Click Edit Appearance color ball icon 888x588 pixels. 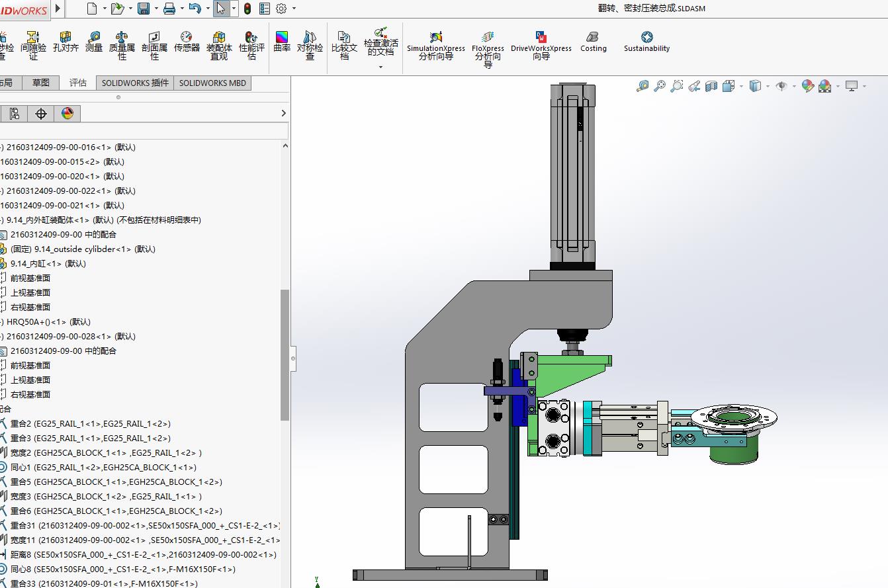click(808, 86)
